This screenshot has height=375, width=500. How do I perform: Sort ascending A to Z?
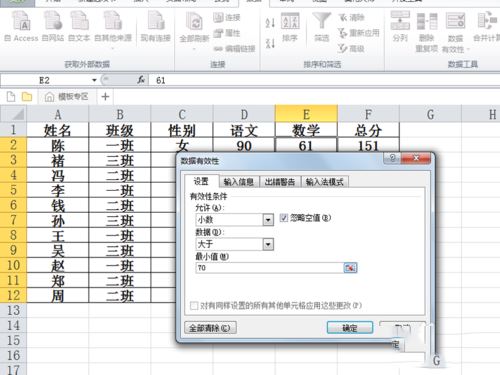pos(270,22)
